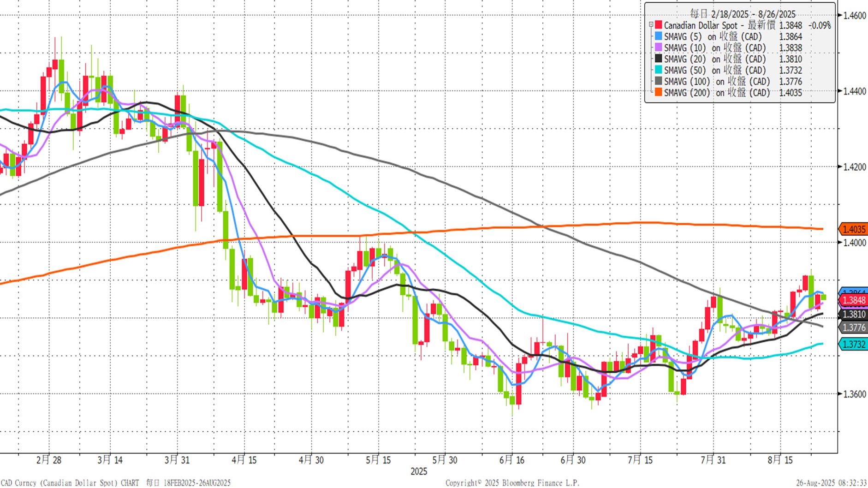Click the Bloomberg Finance copyright text
The height and width of the screenshot is (488, 868).
[512, 483]
